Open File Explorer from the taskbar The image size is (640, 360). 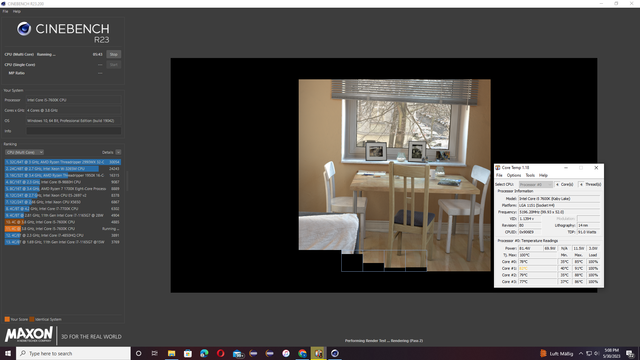[x=171, y=353]
